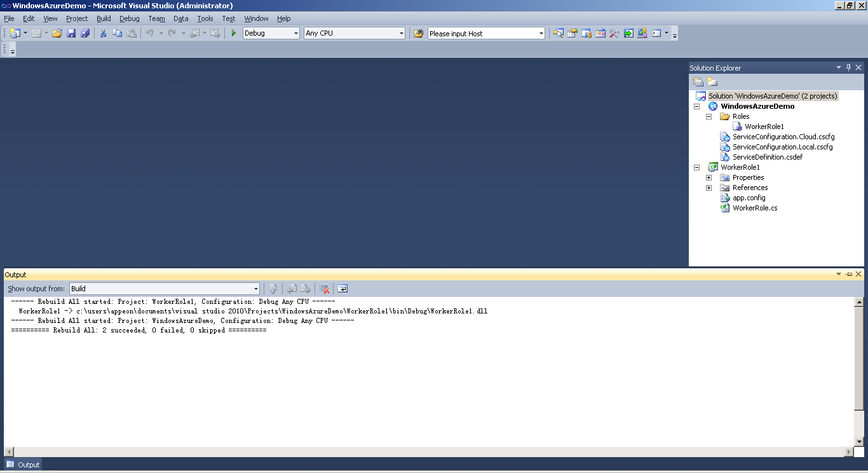Select WorkerRole1 under Roles folder
This screenshot has width=868, height=473.
(x=764, y=127)
